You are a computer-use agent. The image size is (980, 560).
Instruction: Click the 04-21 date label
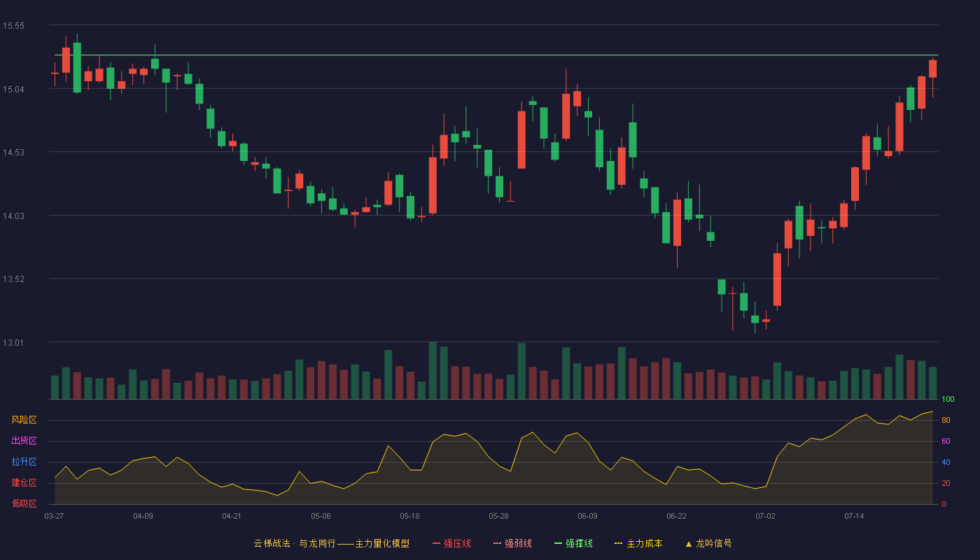tap(232, 516)
